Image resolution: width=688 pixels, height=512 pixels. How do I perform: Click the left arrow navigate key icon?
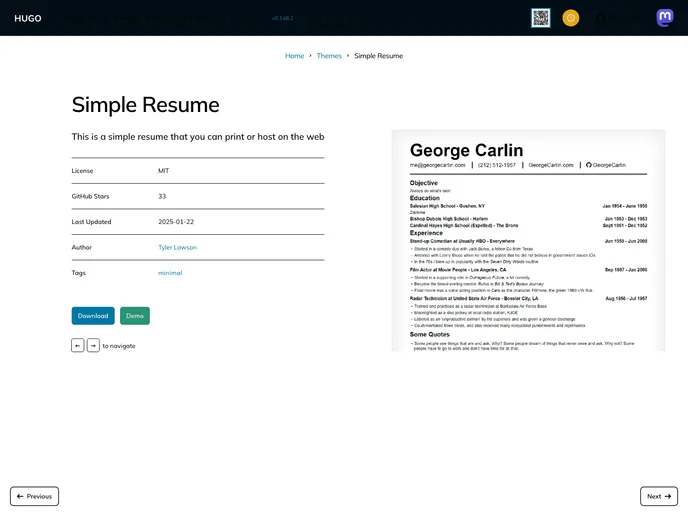(x=78, y=346)
